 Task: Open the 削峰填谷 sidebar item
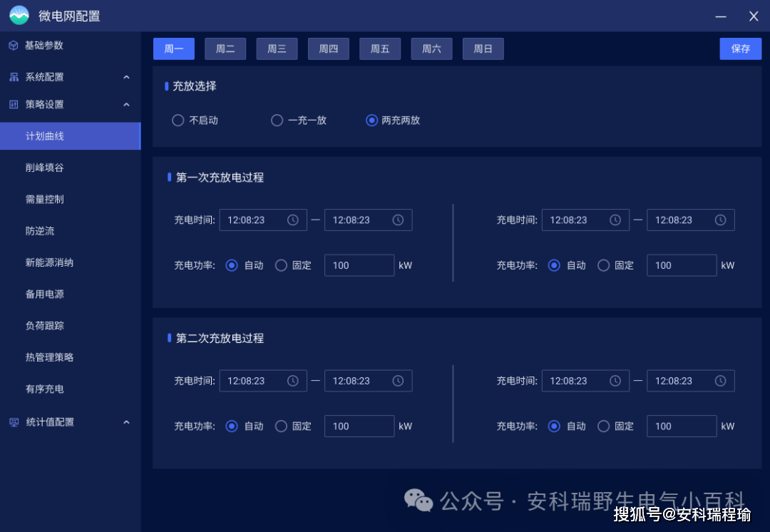[x=70, y=168]
